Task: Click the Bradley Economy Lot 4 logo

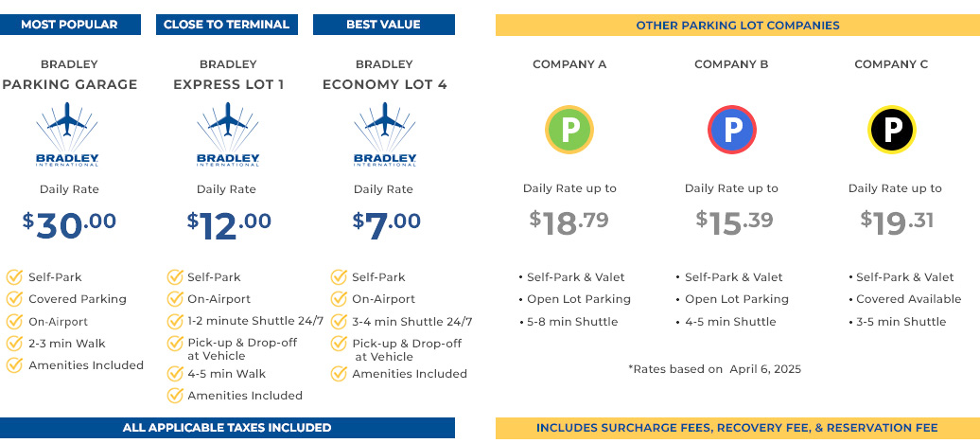Action: 384,133
